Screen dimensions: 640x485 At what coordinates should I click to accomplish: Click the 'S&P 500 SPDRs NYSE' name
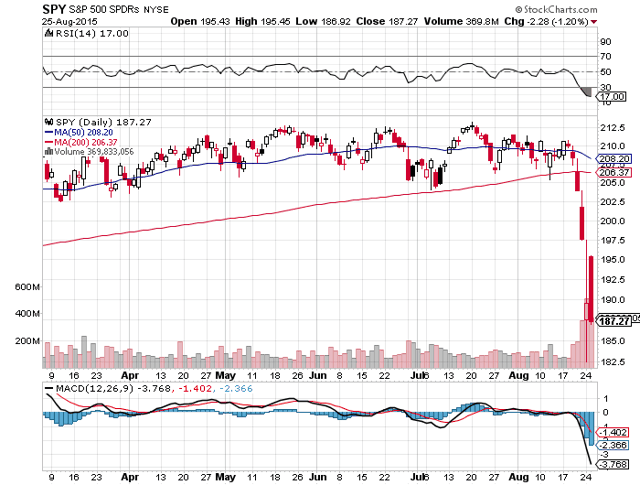click(118, 9)
